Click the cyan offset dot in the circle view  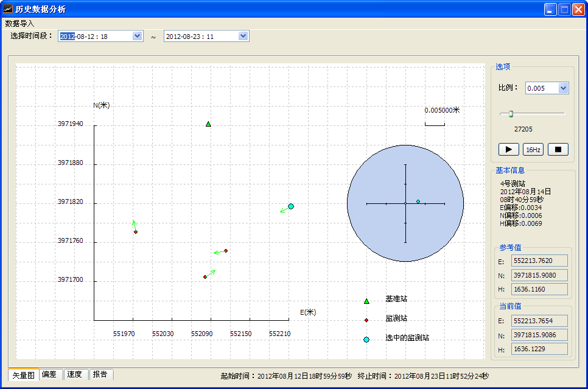418,202
